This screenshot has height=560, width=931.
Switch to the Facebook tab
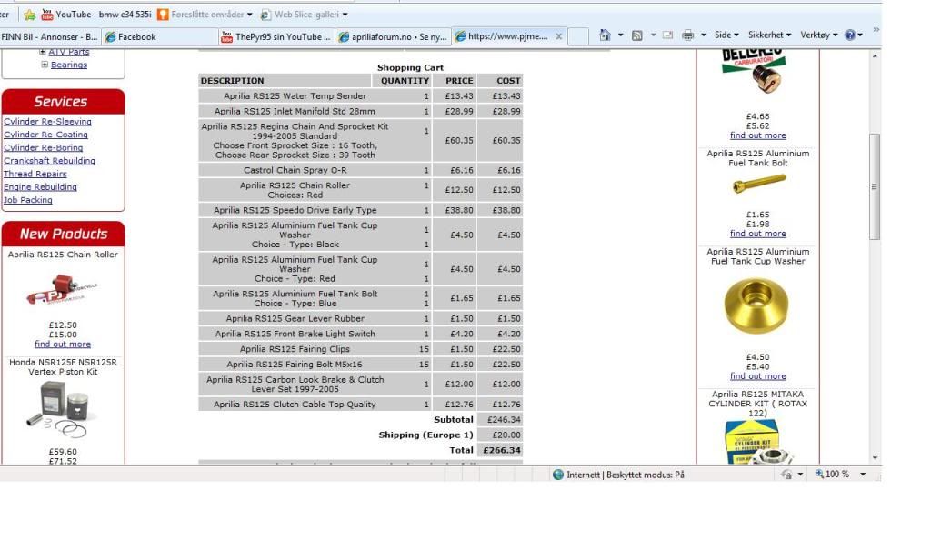click(x=159, y=37)
